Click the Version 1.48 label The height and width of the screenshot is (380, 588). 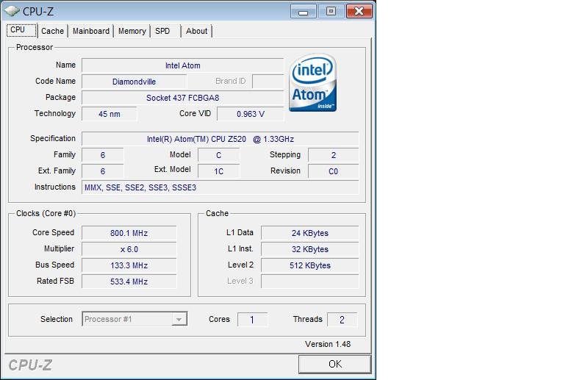328,344
